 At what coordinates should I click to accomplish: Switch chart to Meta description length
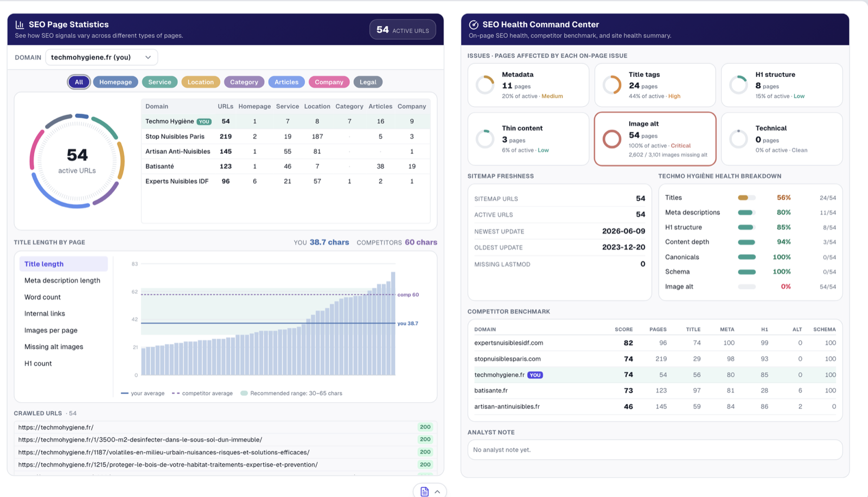click(x=62, y=281)
